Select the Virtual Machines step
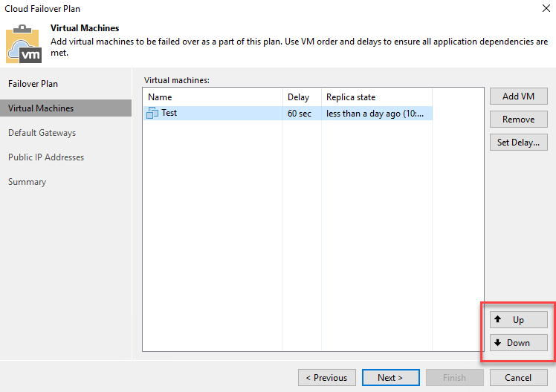This screenshot has height=392, width=556. point(65,108)
